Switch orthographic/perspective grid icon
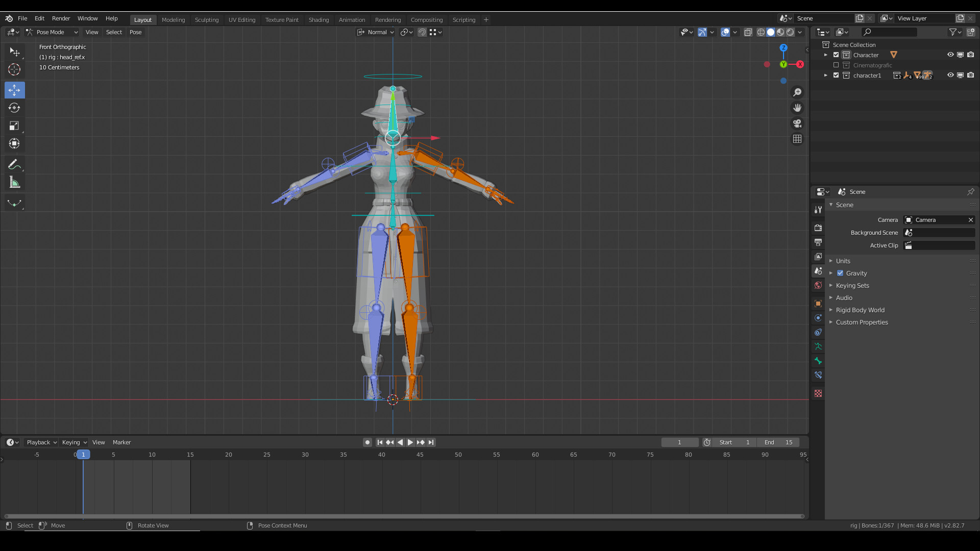This screenshot has width=980, height=551. click(x=797, y=139)
